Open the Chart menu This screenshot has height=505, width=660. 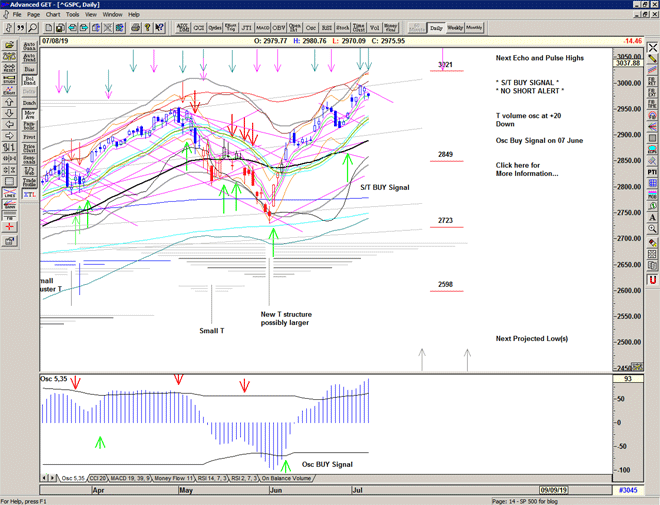pyautogui.click(x=53, y=15)
